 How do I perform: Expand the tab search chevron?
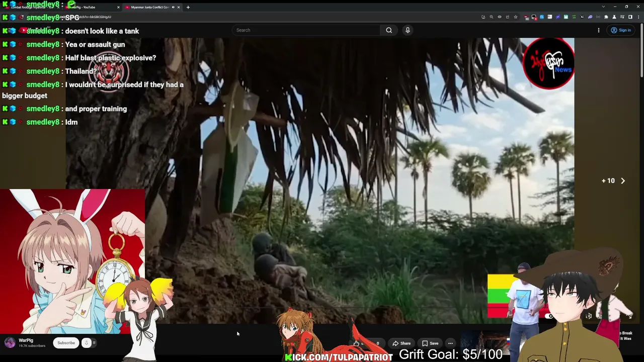click(603, 7)
